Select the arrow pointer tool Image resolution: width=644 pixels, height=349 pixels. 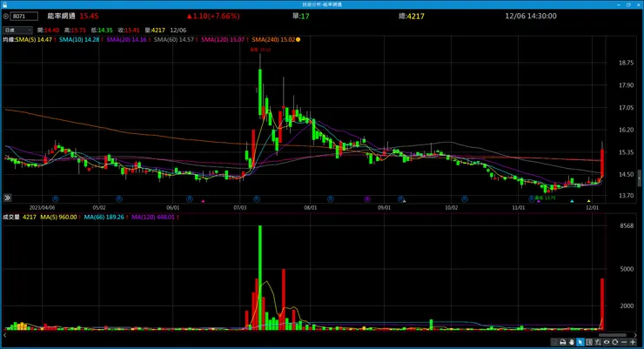coord(580,342)
